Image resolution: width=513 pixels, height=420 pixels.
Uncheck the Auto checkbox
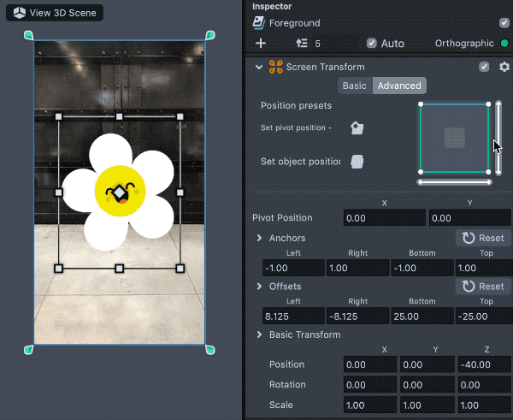(x=371, y=43)
